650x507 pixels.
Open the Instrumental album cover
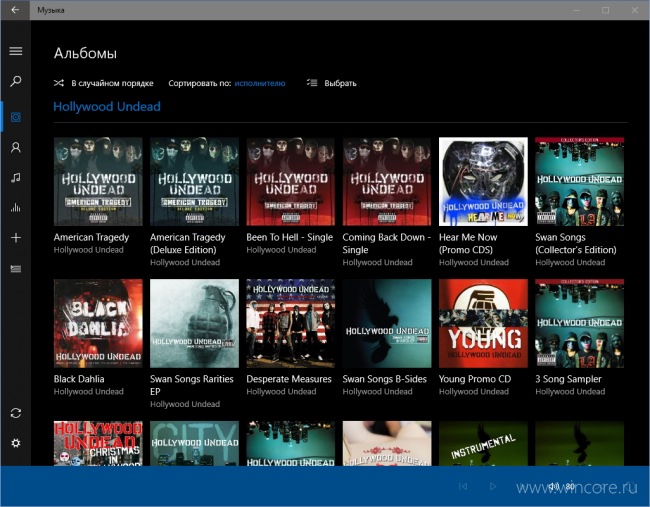483,443
